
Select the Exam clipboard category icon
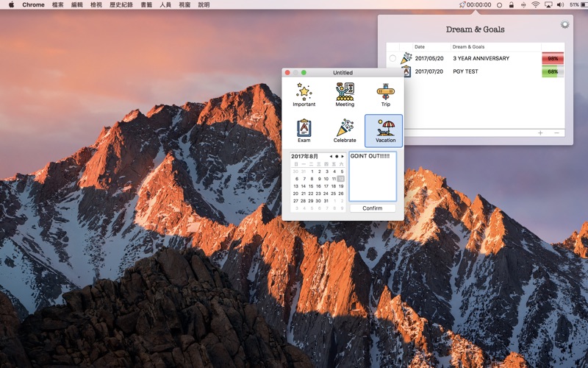[x=304, y=130]
